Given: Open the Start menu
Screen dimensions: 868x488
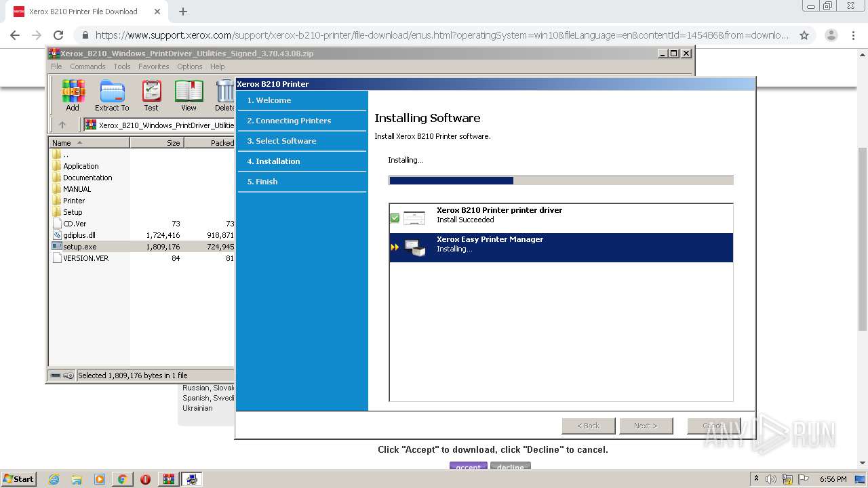Looking at the screenshot, I should click(x=18, y=479).
